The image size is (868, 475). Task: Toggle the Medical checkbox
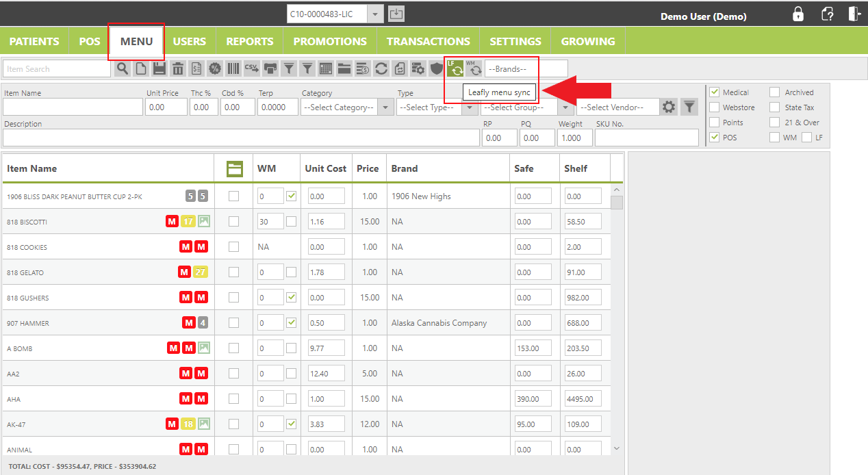pyautogui.click(x=715, y=92)
